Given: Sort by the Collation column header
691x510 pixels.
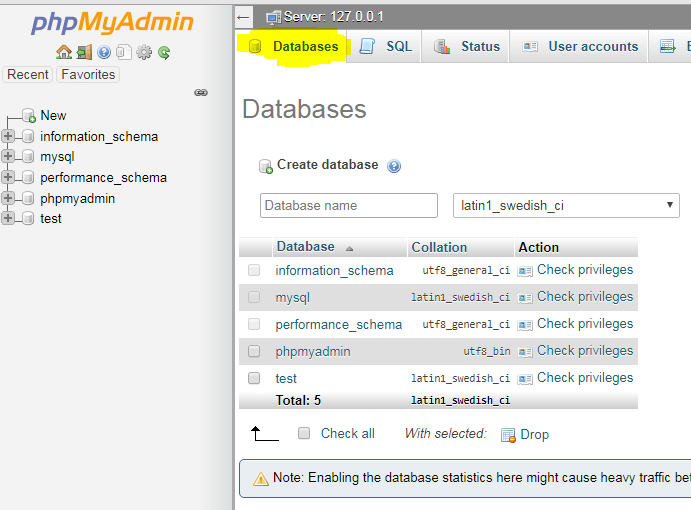Looking at the screenshot, I should pos(439,247).
